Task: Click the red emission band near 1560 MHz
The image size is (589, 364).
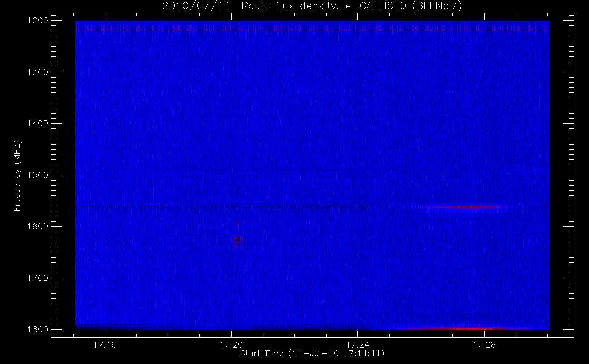Action: click(464, 207)
